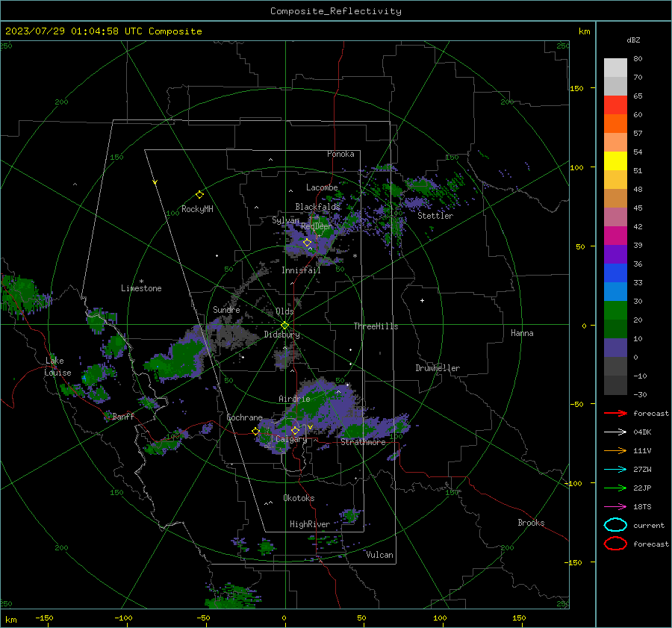Select the magenta 39 dBZ color swatch
This screenshot has height=628, width=672.
[x=615, y=236]
